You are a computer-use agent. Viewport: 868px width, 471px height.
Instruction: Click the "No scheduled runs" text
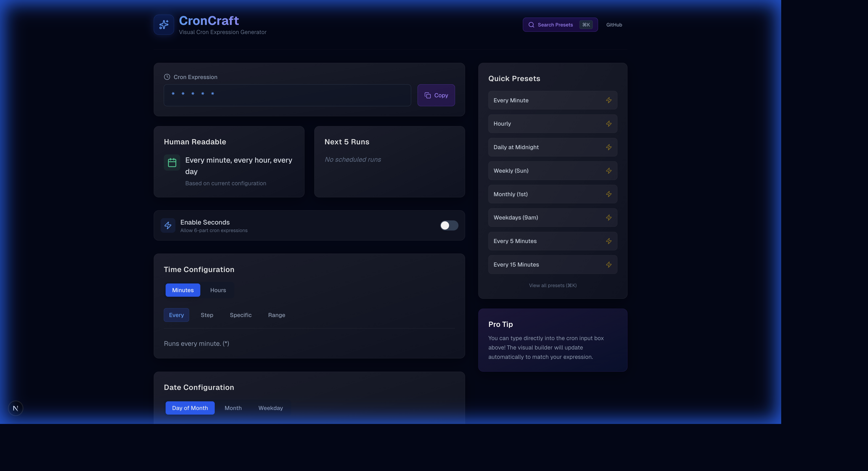(x=353, y=159)
